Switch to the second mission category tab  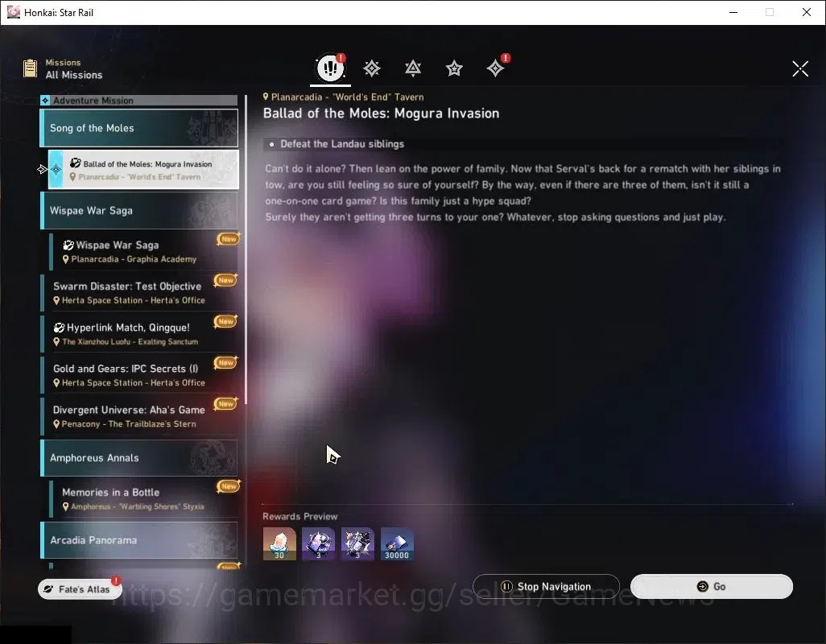[x=372, y=68]
